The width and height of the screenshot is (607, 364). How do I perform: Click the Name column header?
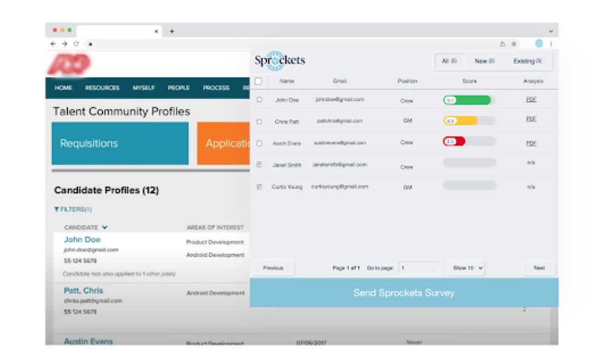click(x=287, y=81)
